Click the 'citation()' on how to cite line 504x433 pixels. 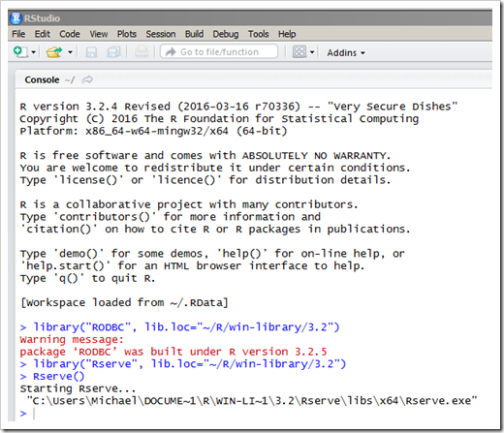tap(215, 229)
